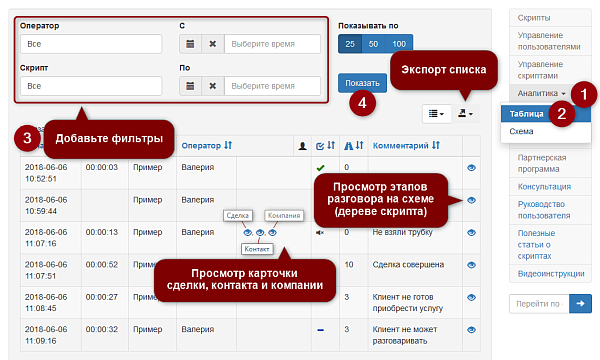Sort by Комментарий column

tap(406, 145)
